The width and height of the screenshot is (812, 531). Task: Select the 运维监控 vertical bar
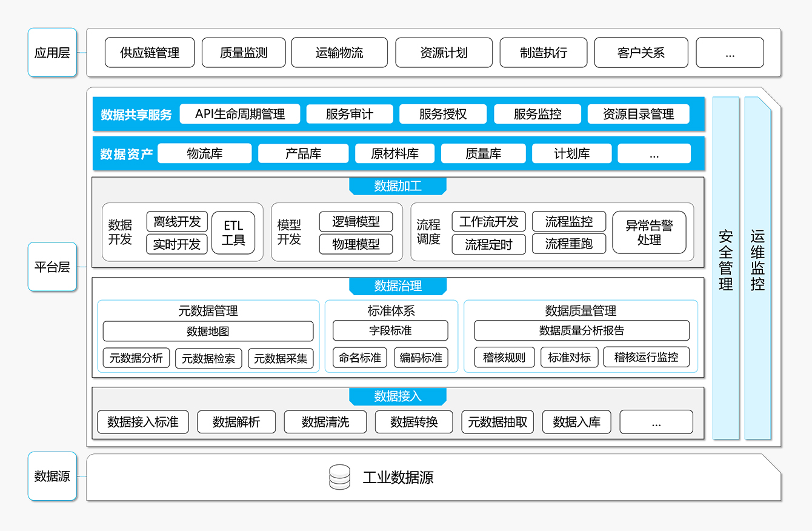click(757, 268)
